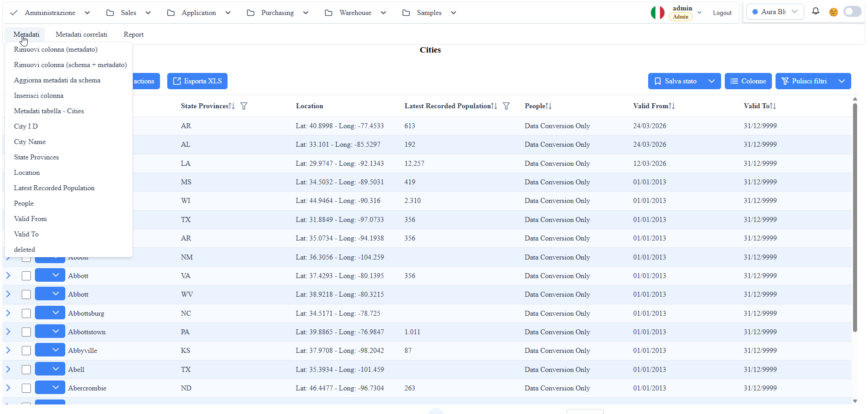Screen dimensions: 868x414
Task: Select City I D menu entry
Action: click(68, 126)
